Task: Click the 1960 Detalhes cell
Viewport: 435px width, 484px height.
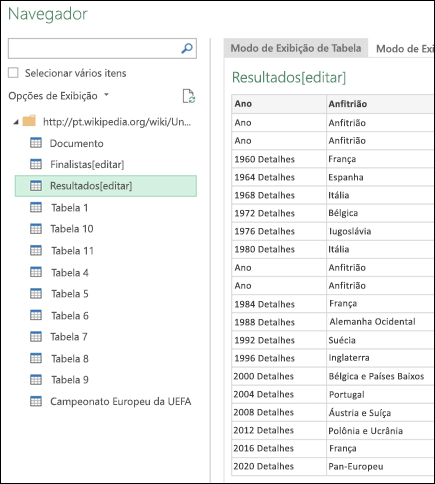Action: pos(279,159)
